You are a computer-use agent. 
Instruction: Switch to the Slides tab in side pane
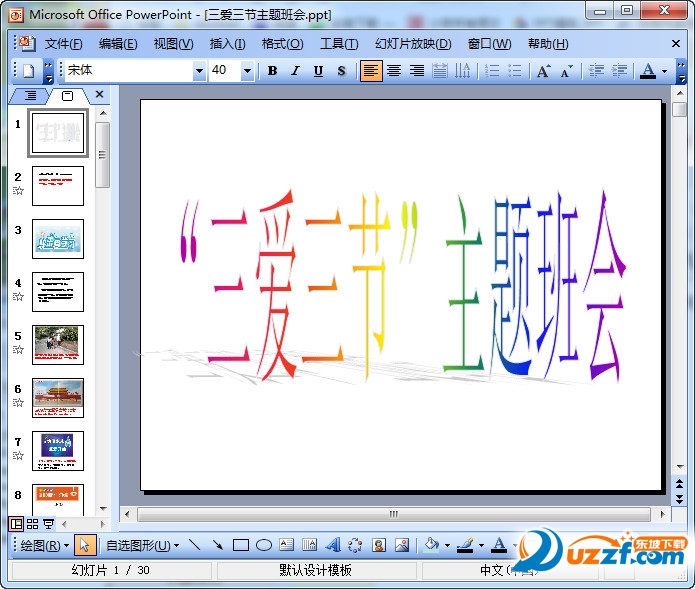[67, 96]
